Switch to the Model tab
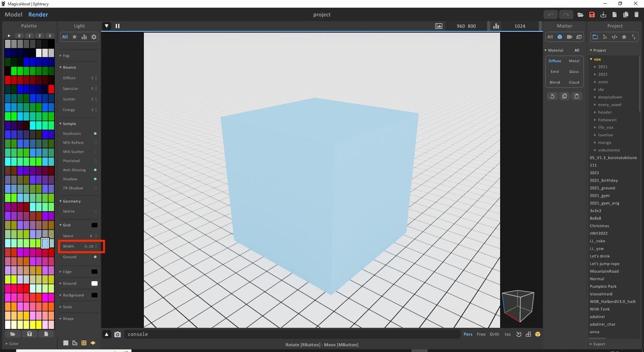The width and height of the screenshot is (644, 352). [13, 15]
